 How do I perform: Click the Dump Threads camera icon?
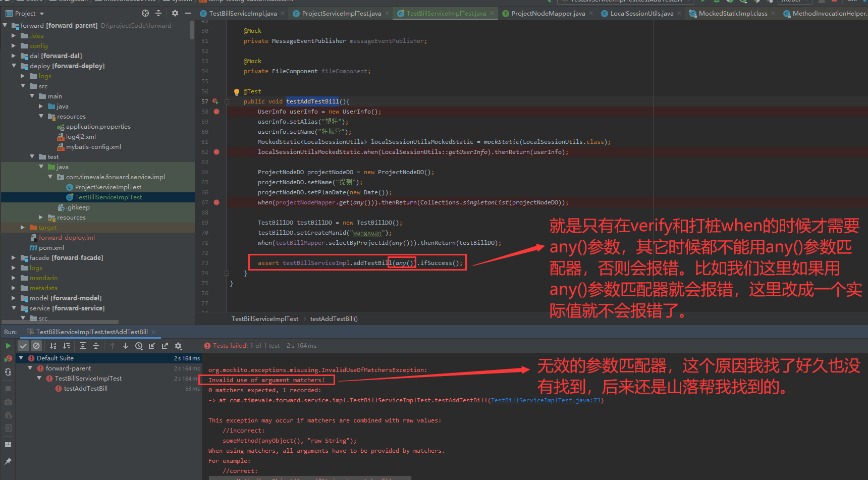tap(8, 402)
